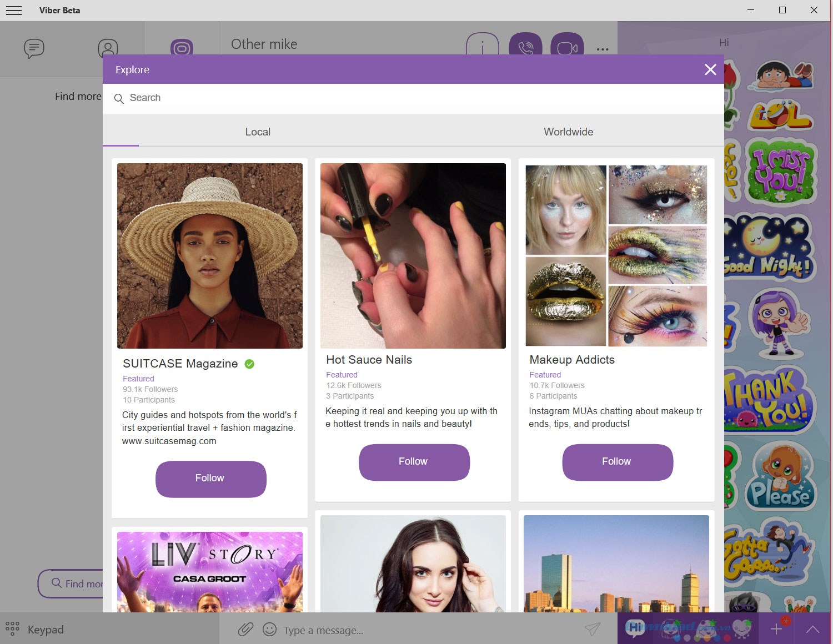
Task: Focus the Explore search field
Action: coord(413,98)
